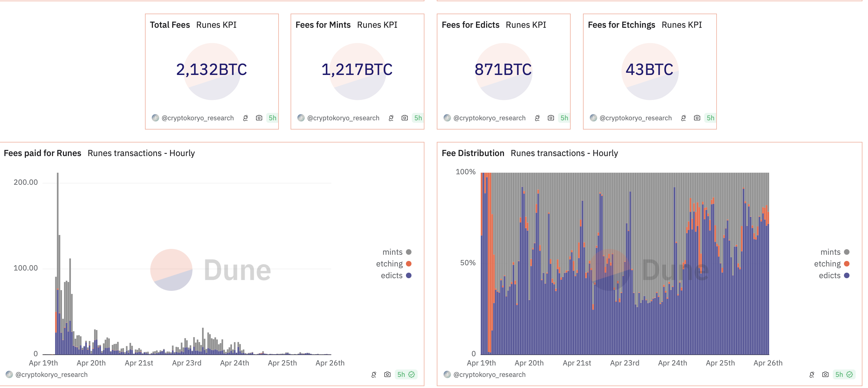The width and height of the screenshot is (868, 388).
Task: Click 5h refresh badge in Fees for Etchings card
Action: pyautogui.click(x=710, y=118)
